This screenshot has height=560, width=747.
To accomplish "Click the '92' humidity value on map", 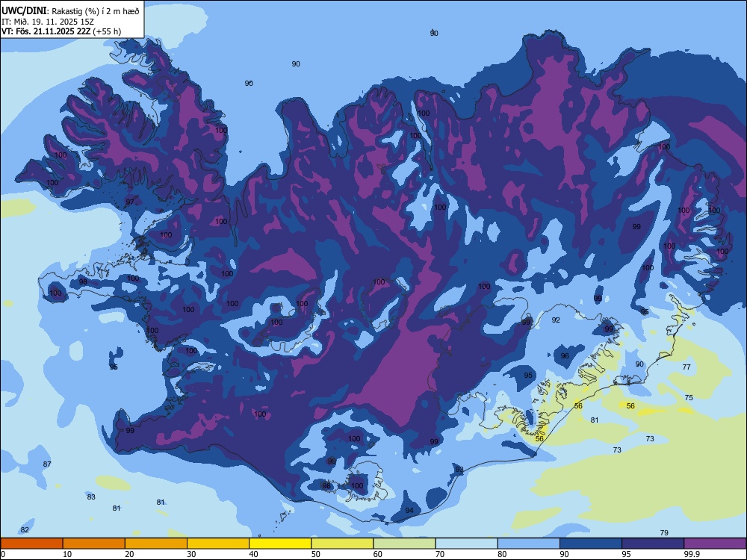I will [x=556, y=320].
